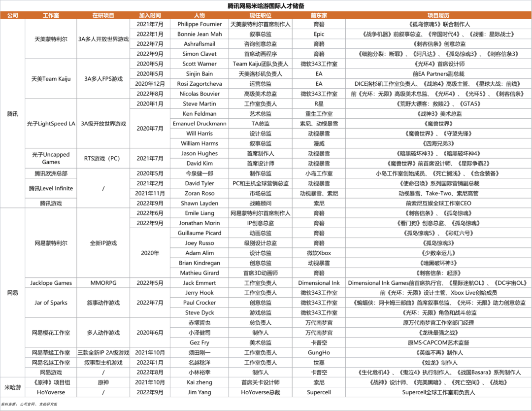Select the cell Jim Yang

[199, 392]
